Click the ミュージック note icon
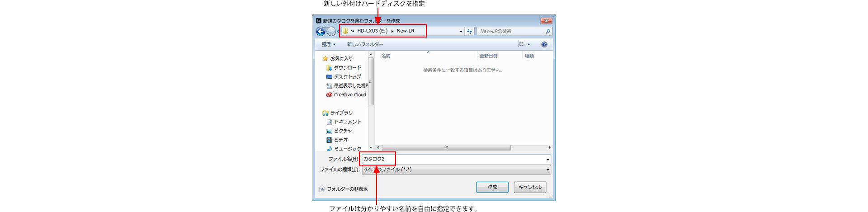 [329, 148]
